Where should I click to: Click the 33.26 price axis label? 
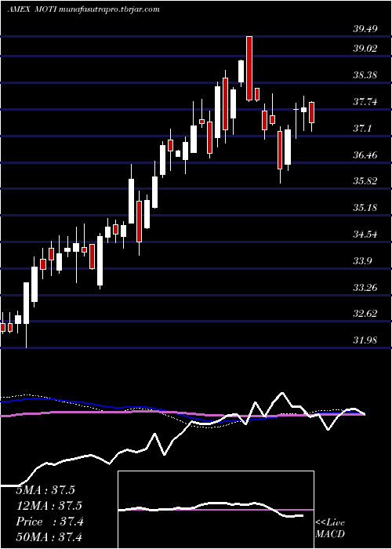point(365,288)
